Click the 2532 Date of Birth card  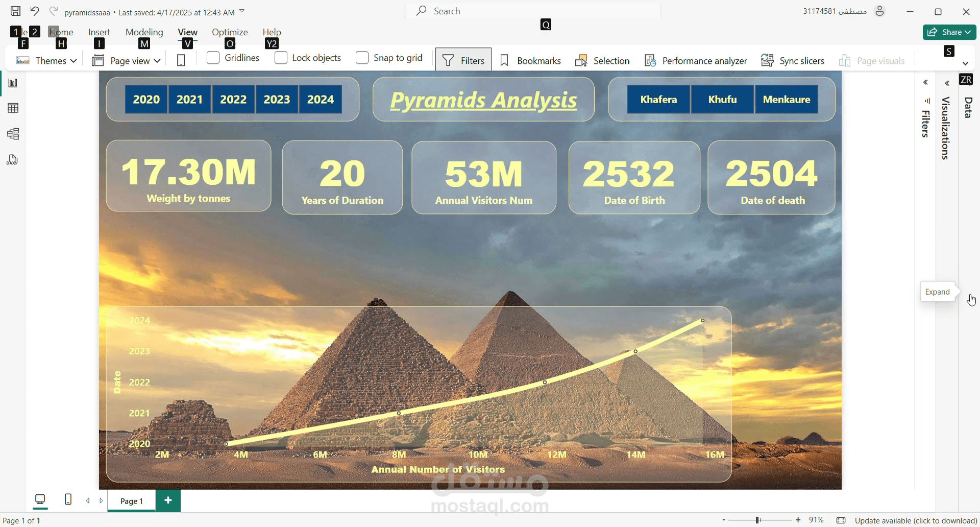634,177
